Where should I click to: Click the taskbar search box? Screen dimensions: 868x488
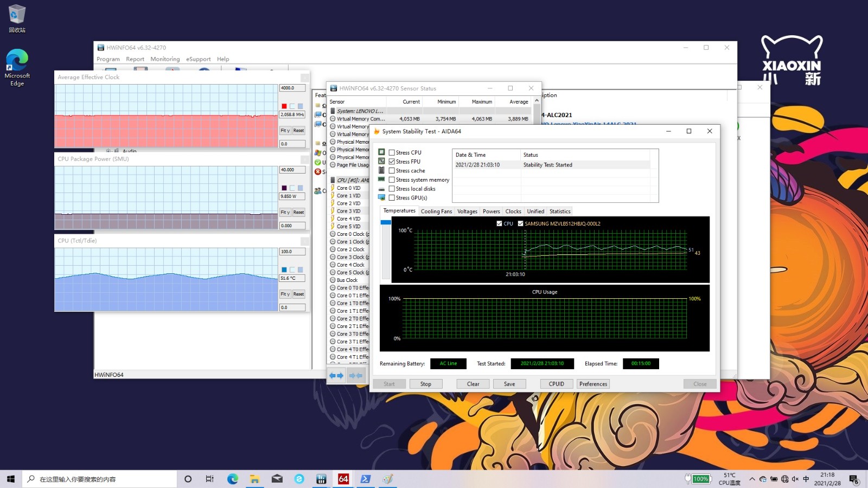[99, 479]
